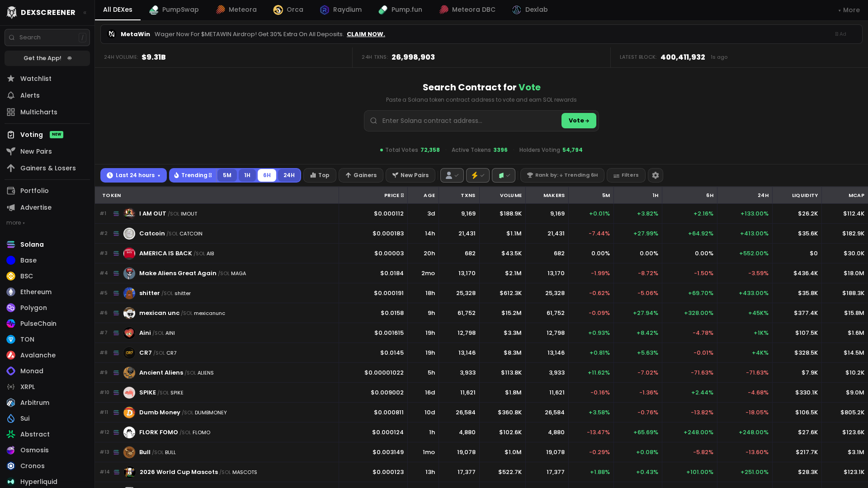Switch to Orca tab
The height and width of the screenshot is (488, 868).
point(288,10)
